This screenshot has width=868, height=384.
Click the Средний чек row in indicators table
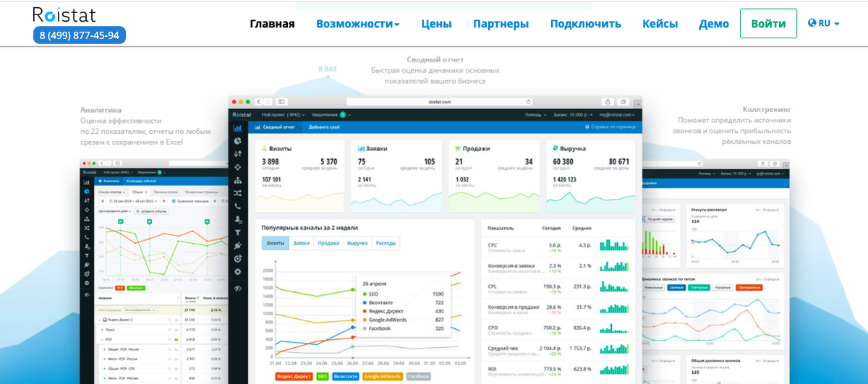pyautogui.click(x=558, y=350)
